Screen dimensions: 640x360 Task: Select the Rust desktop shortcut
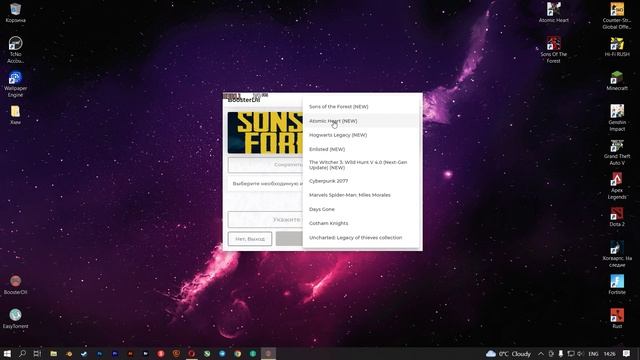click(617, 318)
